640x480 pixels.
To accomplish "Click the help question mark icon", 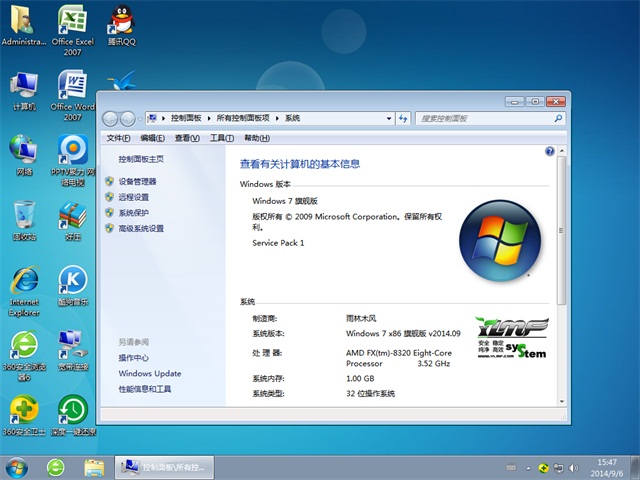I will tap(549, 151).
